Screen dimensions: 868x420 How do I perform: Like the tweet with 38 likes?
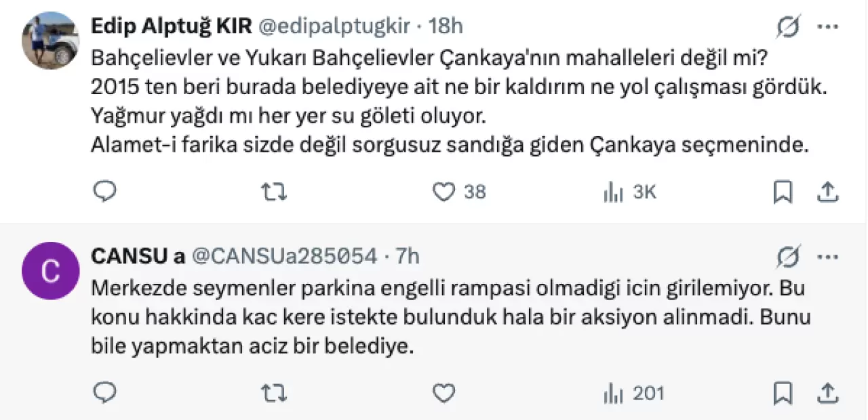(x=444, y=192)
